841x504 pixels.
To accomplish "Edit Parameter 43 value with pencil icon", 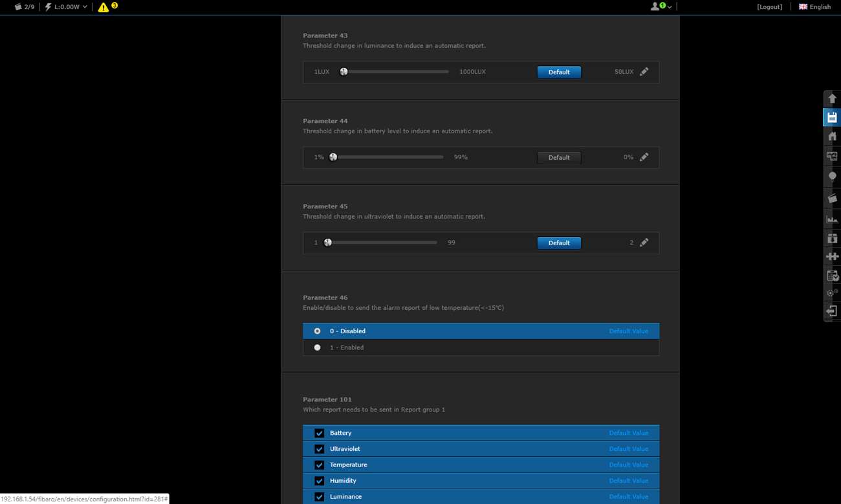I will pos(644,72).
